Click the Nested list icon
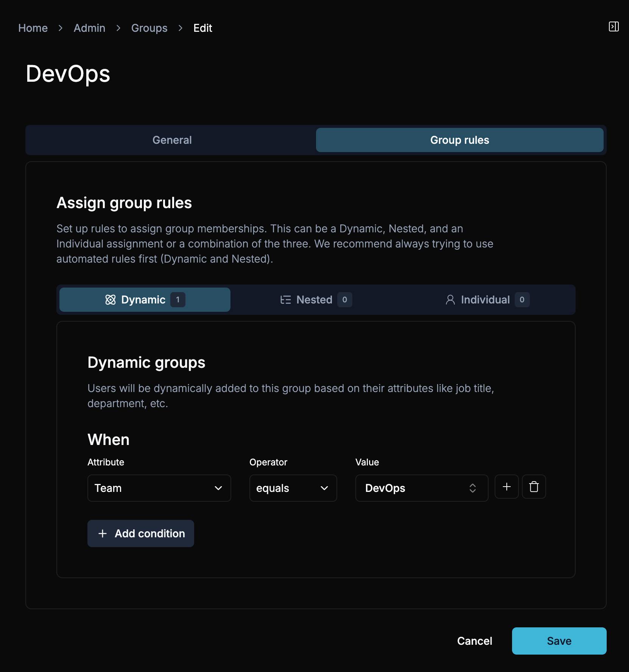The width and height of the screenshot is (629, 672). pyautogui.click(x=285, y=300)
